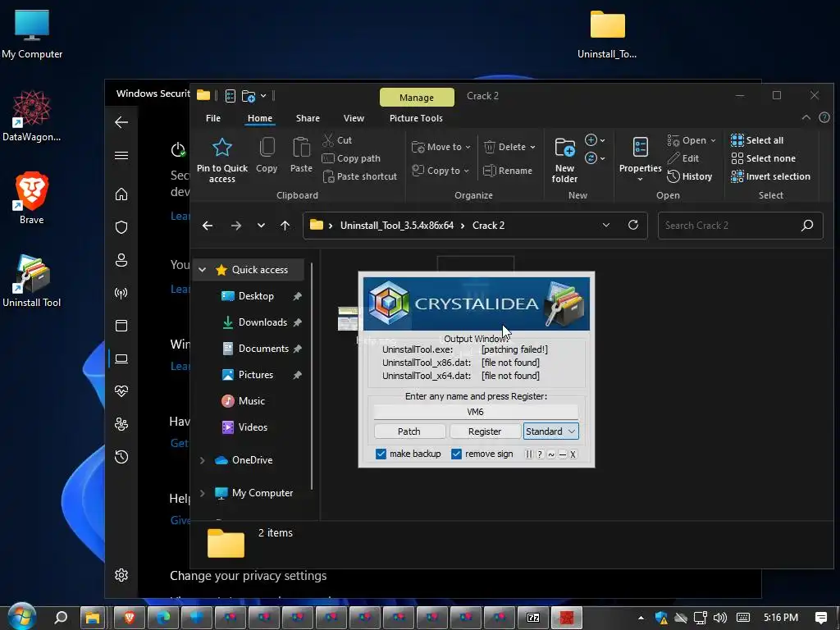Collapse the Quick access tree node
The height and width of the screenshot is (630, 840).
(203, 269)
